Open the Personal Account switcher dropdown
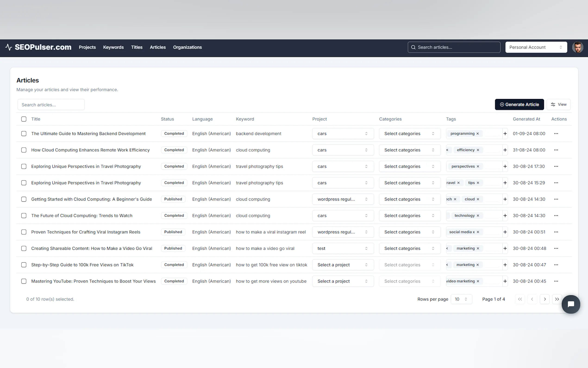The height and width of the screenshot is (368, 588). pyautogui.click(x=536, y=47)
